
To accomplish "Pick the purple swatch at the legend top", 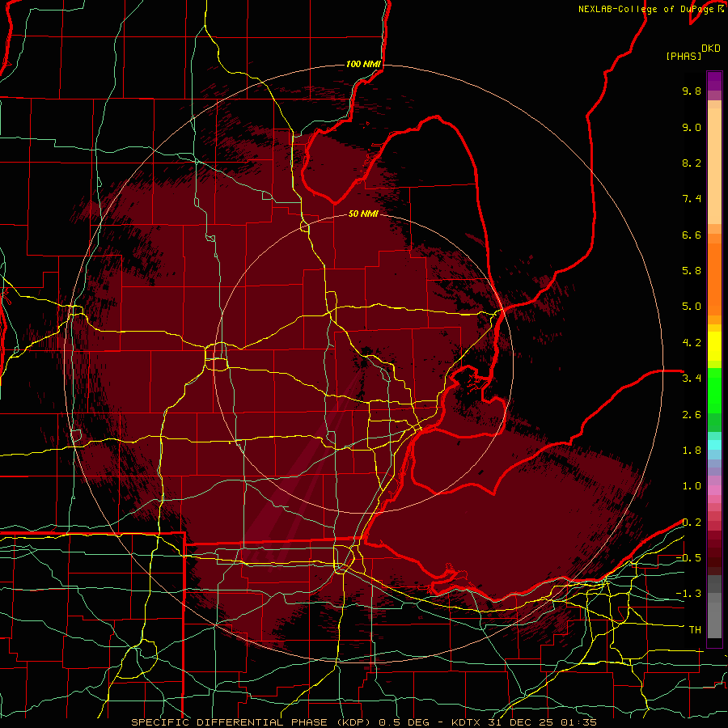I will point(714,81).
